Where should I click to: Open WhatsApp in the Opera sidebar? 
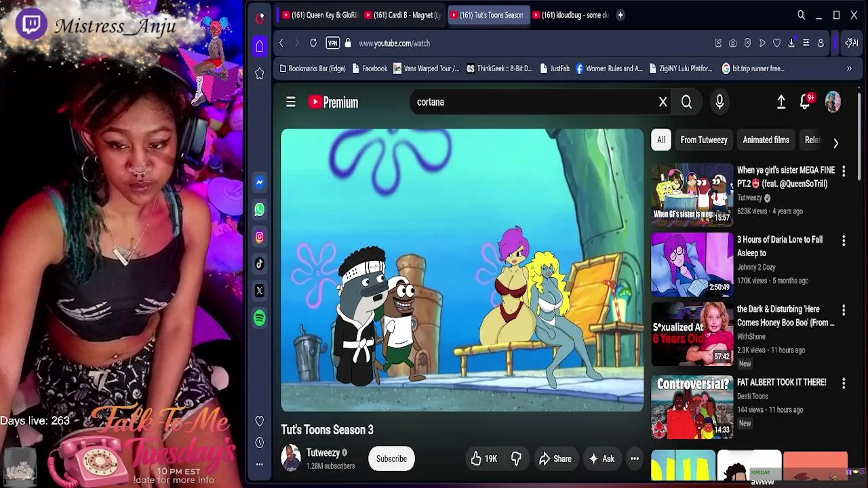point(260,209)
